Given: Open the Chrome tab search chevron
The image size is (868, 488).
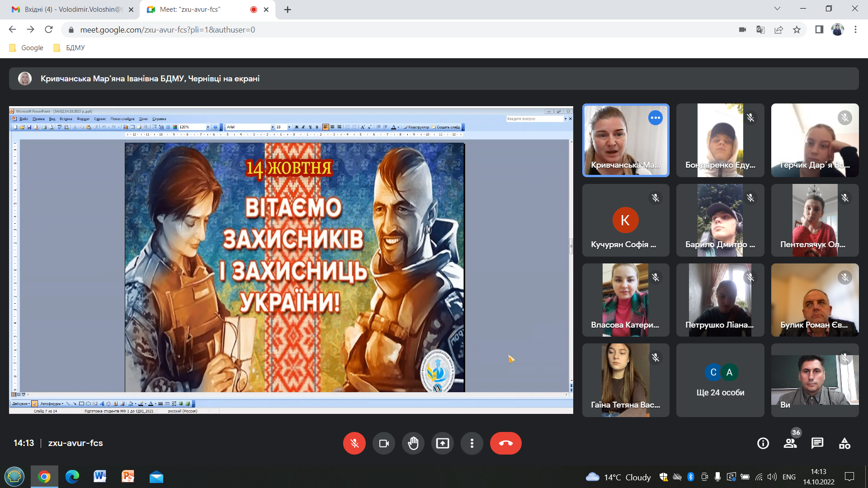Looking at the screenshot, I should 777,9.
